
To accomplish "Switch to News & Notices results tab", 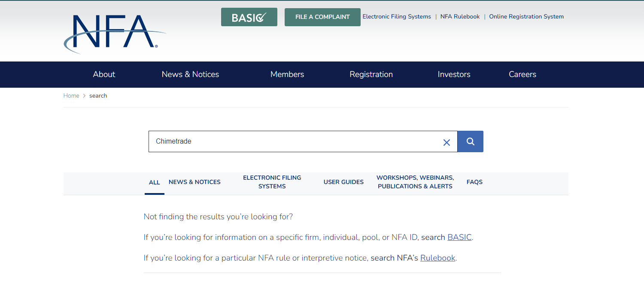I will click(194, 182).
